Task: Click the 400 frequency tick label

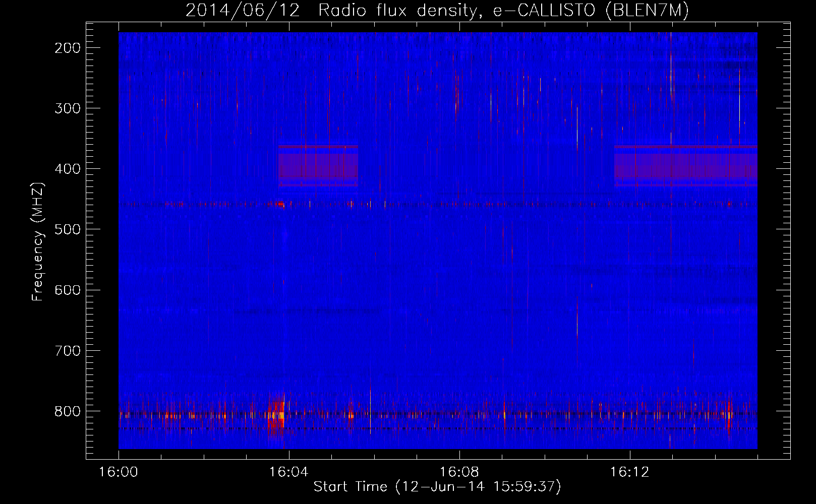Action: point(67,169)
